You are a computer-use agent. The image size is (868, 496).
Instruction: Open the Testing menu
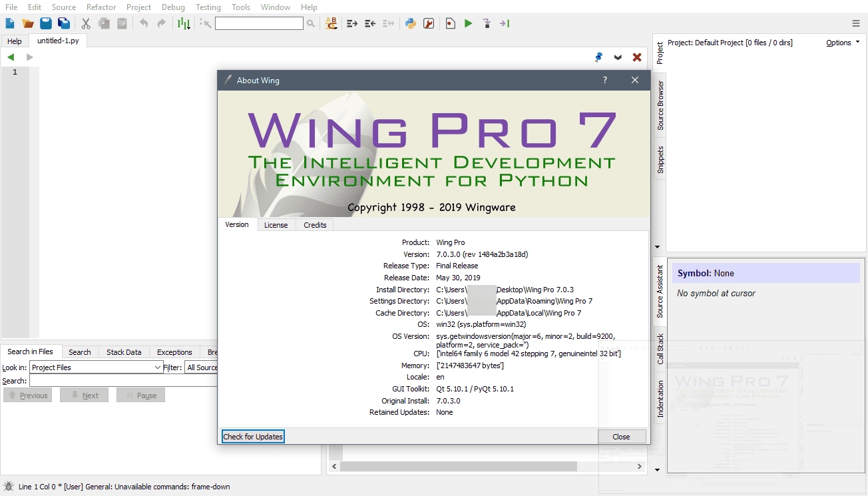[x=208, y=7]
